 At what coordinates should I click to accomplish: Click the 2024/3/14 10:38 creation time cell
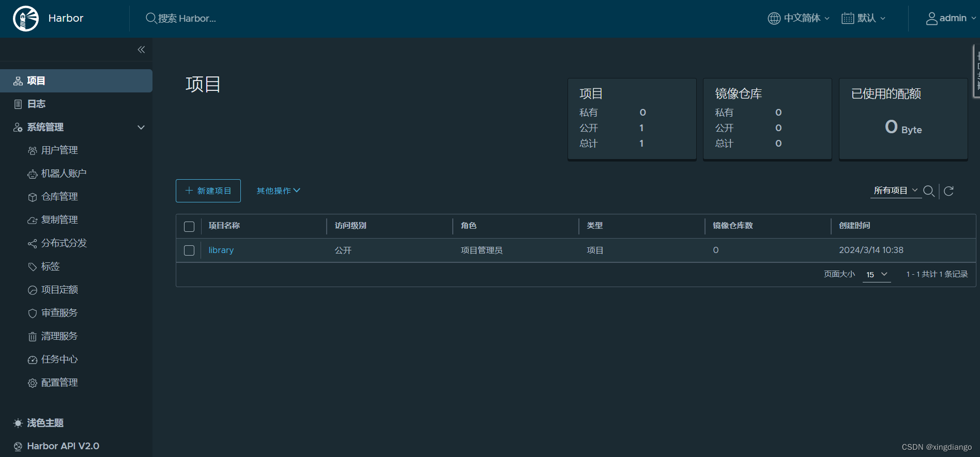tap(871, 250)
